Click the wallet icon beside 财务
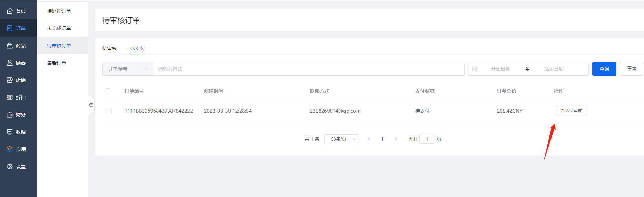This screenshot has width=644, height=197. [10, 115]
